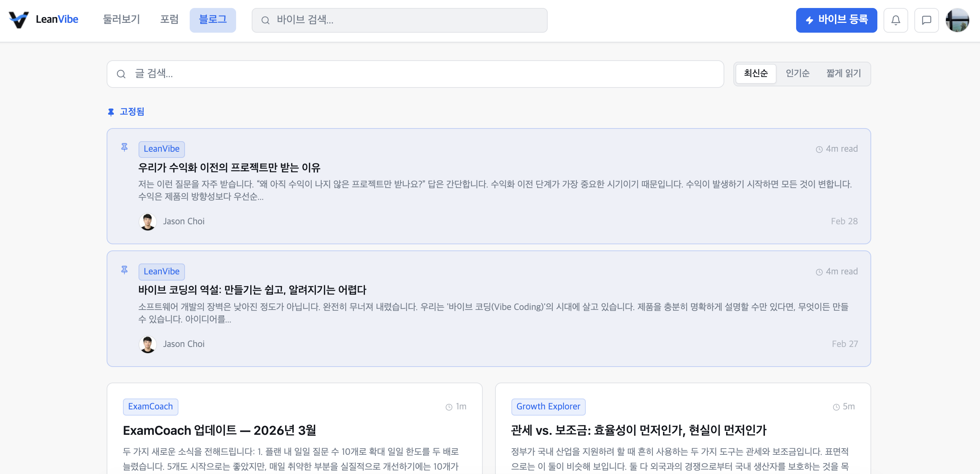Open the messages chat icon
Screen dimensions: 980x474
click(x=927, y=20)
